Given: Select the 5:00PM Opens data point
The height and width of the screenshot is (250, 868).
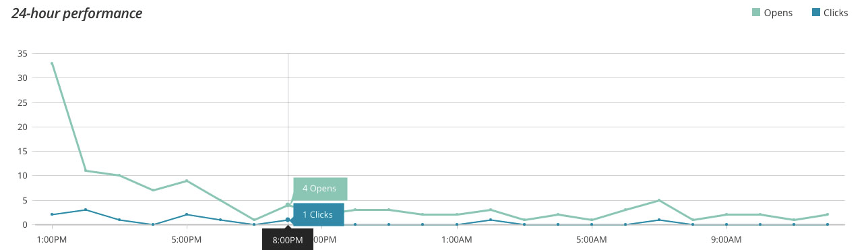Looking at the screenshot, I should [x=187, y=181].
